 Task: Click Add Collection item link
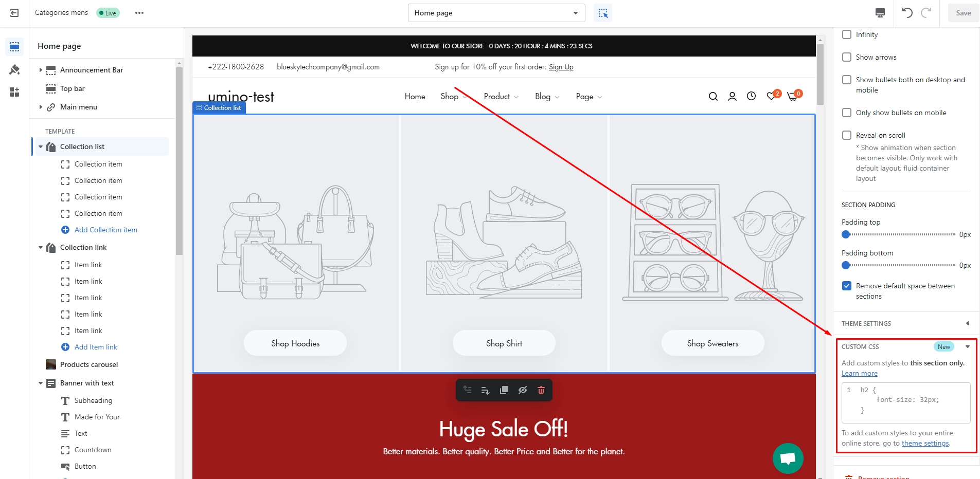point(105,230)
